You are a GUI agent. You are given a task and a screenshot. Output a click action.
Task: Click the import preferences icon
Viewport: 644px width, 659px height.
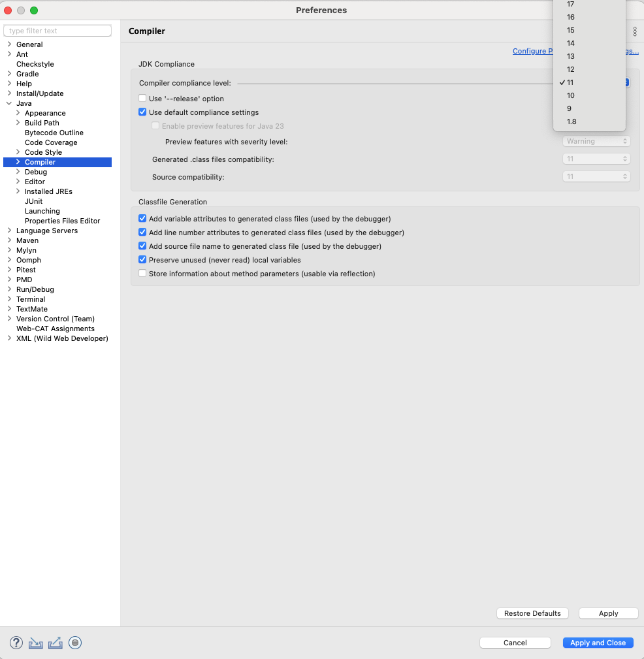(x=36, y=643)
